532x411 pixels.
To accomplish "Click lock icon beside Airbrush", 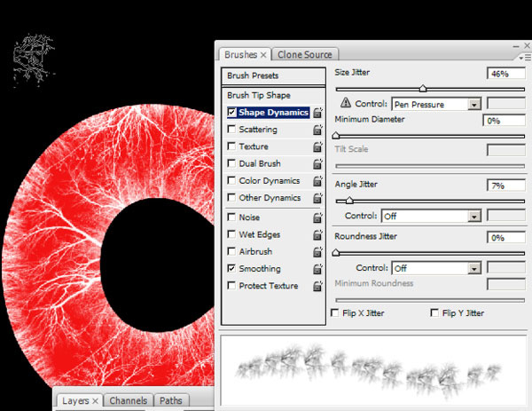I will pyautogui.click(x=317, y=251).
